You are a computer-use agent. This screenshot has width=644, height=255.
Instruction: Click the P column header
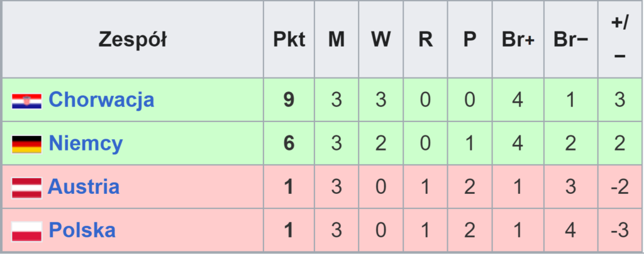pyautogui.click(x=469, y=40)
